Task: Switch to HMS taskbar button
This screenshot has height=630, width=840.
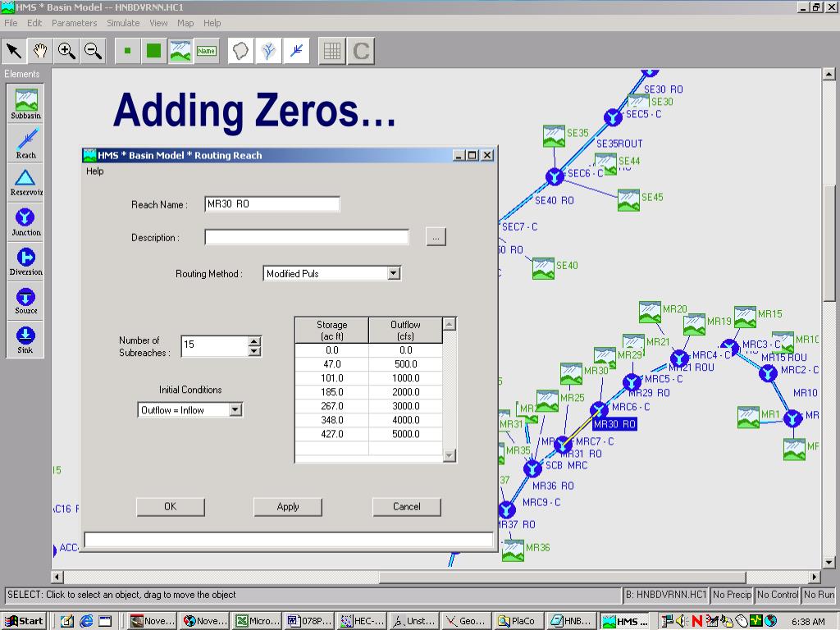Action: [626, 621]
